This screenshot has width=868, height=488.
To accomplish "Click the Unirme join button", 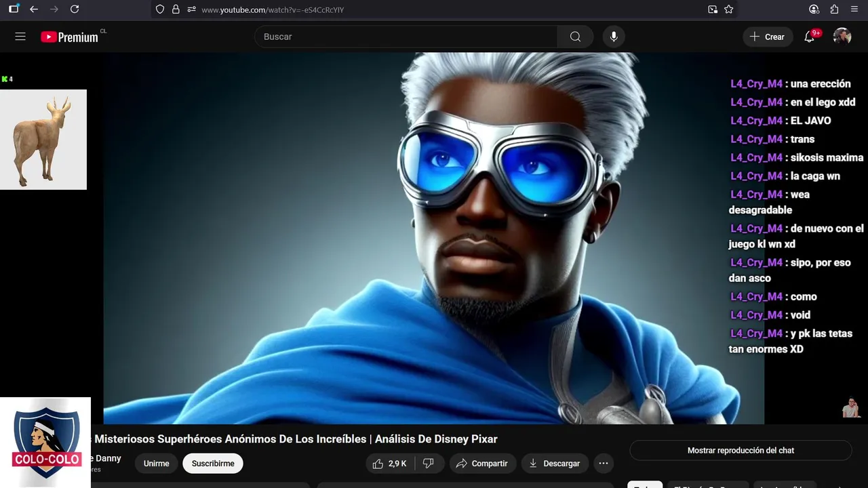I will point(156,464).
